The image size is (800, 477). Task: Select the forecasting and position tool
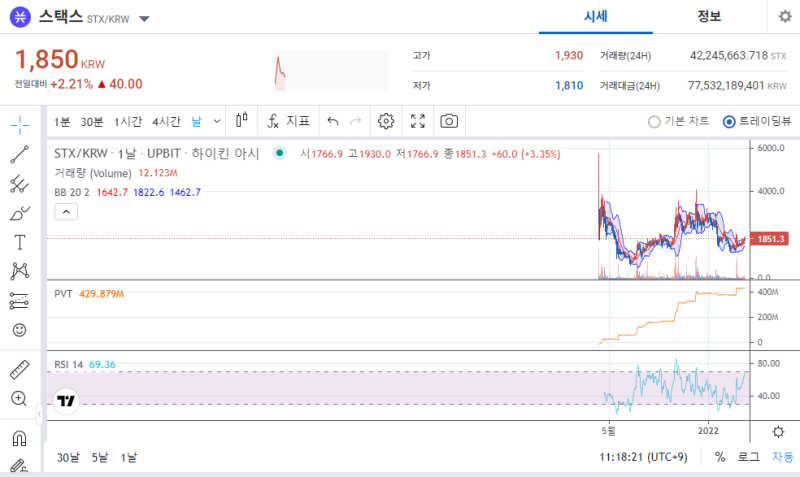pos(19,301)
